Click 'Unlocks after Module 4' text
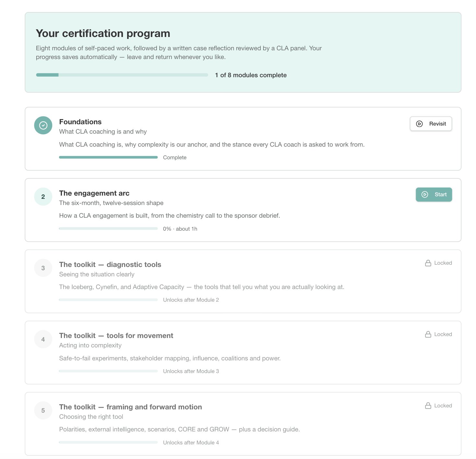This screenshot has width=476, height=459. 191,442
